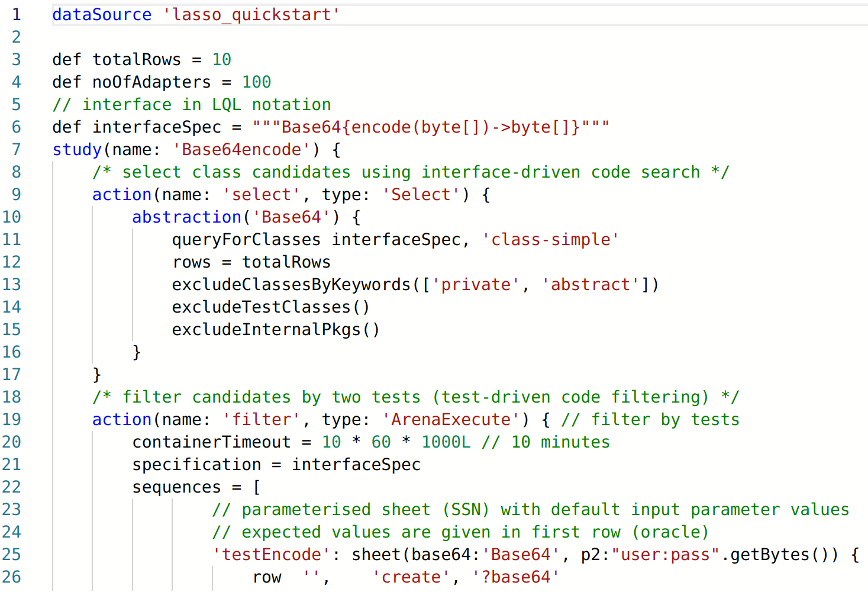Click the abstraction keyword on line 10
The width and height of the screenshot is (868, 595).
(x=186, y=217)
